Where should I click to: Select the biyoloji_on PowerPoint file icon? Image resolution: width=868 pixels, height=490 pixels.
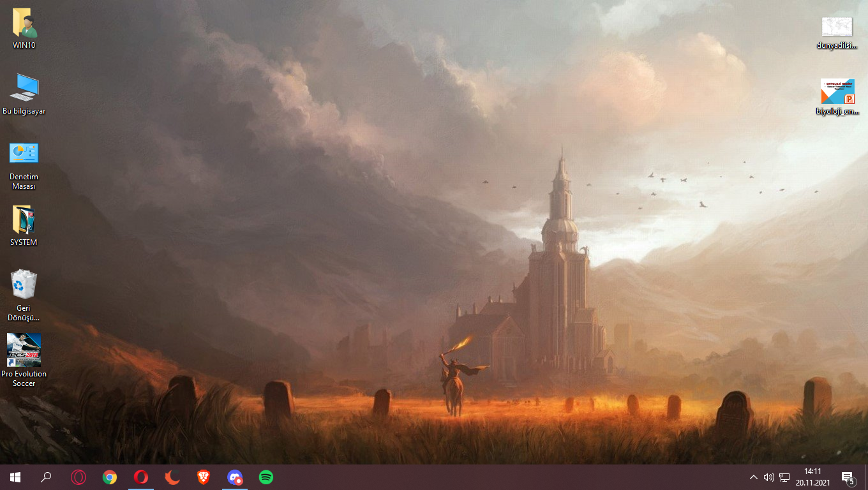click(837, 97)
